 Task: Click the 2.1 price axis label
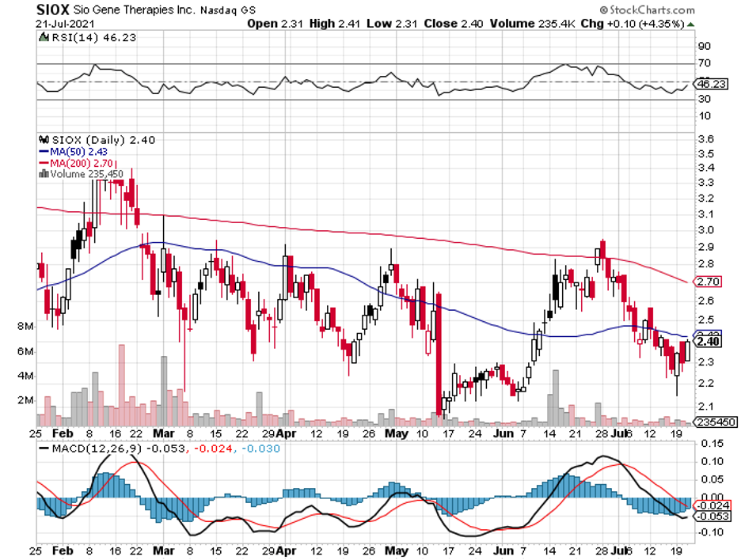click(706, 407)
